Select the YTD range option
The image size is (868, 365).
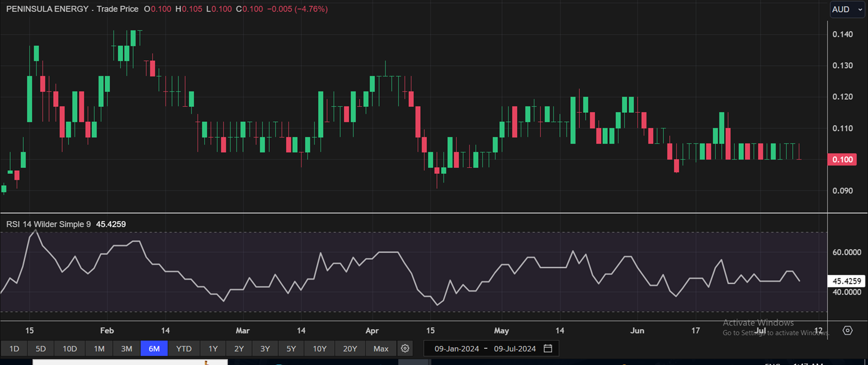184,348
